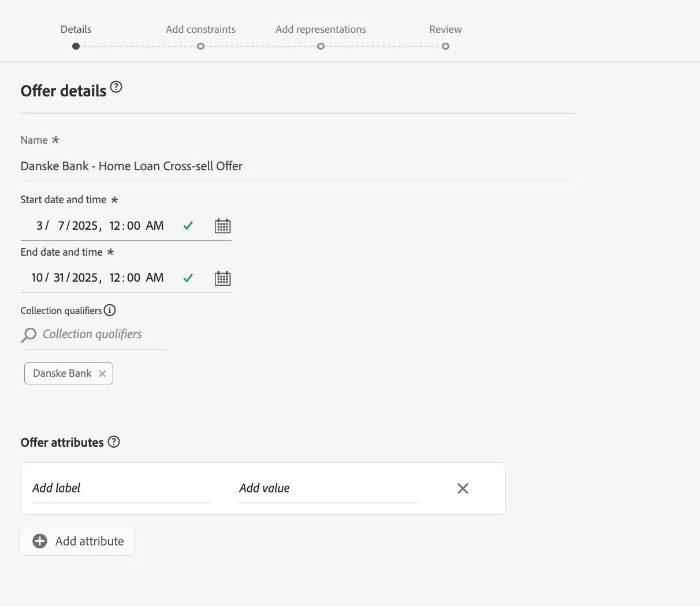Go to the Add constraints step
Screen dimensions: 700x606
(x=200, y=29)
